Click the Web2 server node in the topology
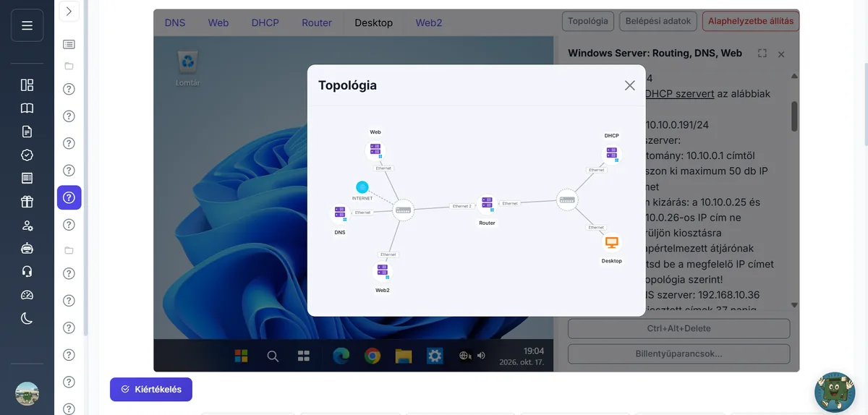This screenshot has height=415, width=868. point(383,271)
